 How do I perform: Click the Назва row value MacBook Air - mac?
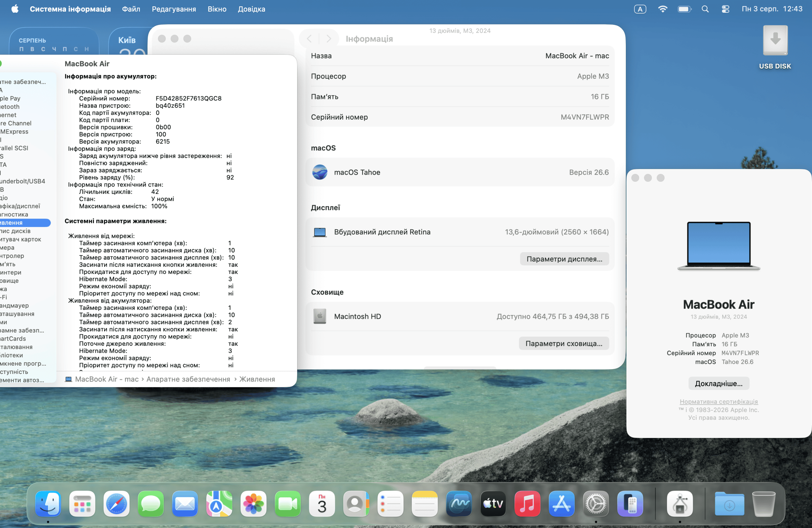click(x=577, y=55)
